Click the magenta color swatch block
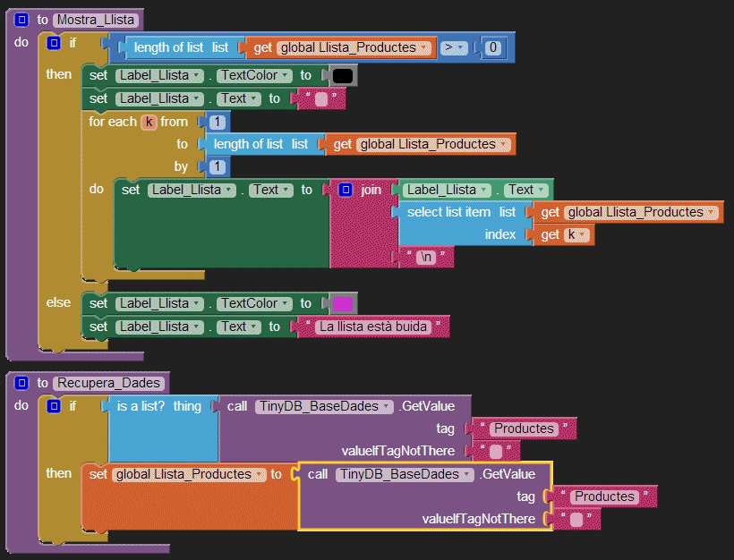The image size is (734, 560). (342, 304)
